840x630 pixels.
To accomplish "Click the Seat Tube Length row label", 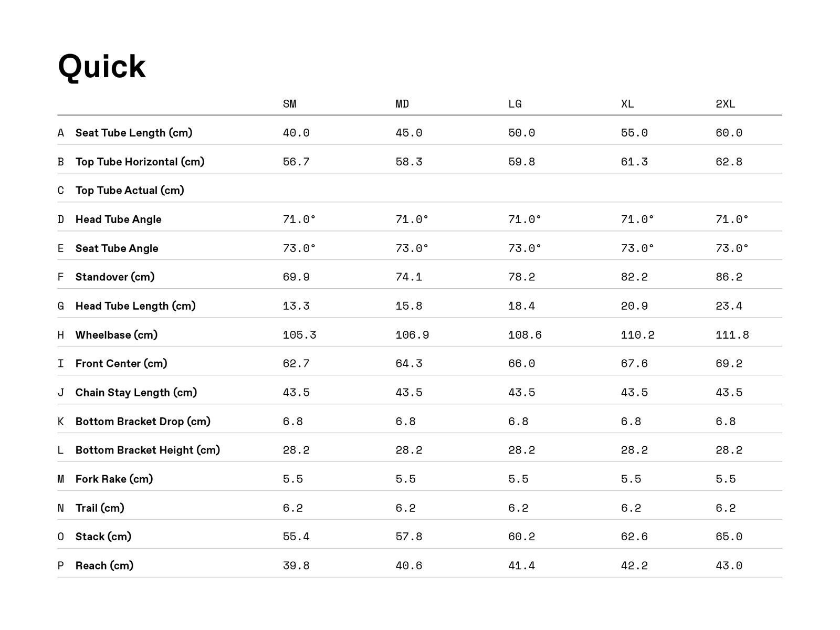I will (134, 133).
